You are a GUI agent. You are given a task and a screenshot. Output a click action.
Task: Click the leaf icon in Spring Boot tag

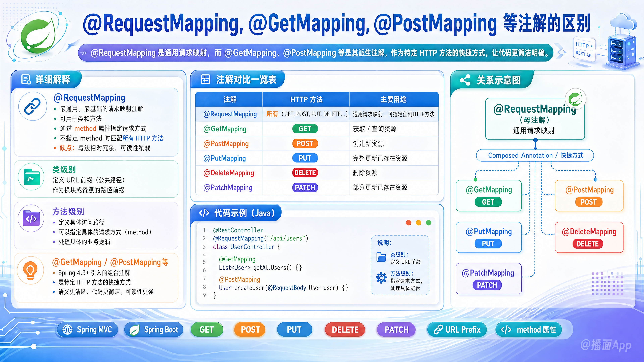tap(135, 330)
